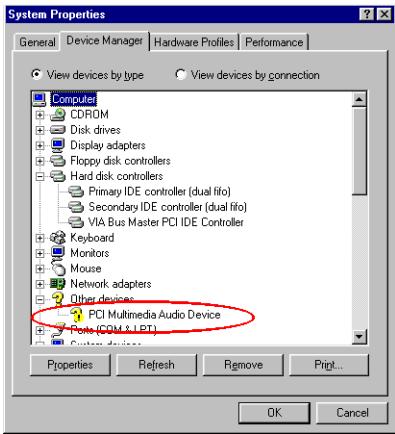
Task: Click the Primary IDE controller icon
Action: (76, 191)
